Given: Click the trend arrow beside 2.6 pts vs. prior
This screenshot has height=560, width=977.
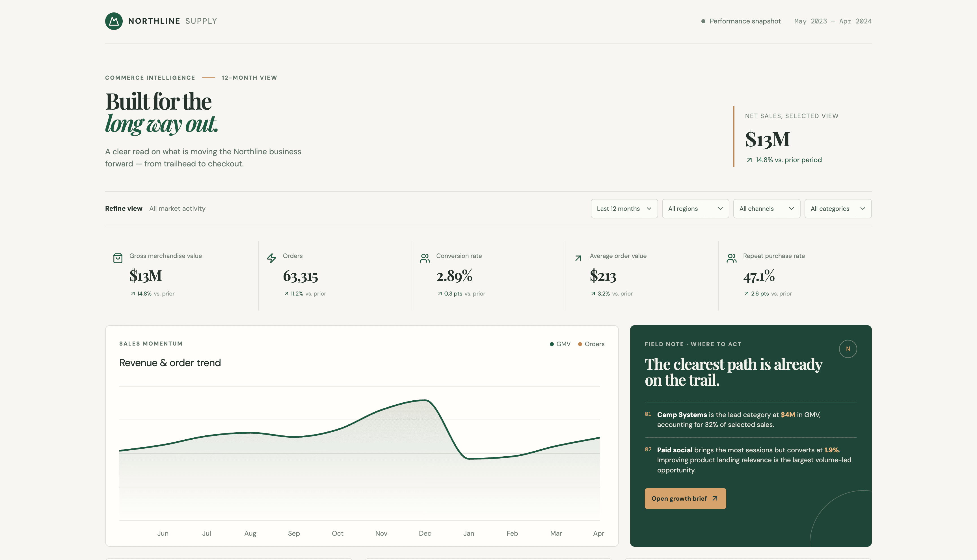Looking at the screenshot, I should [747, 294].
